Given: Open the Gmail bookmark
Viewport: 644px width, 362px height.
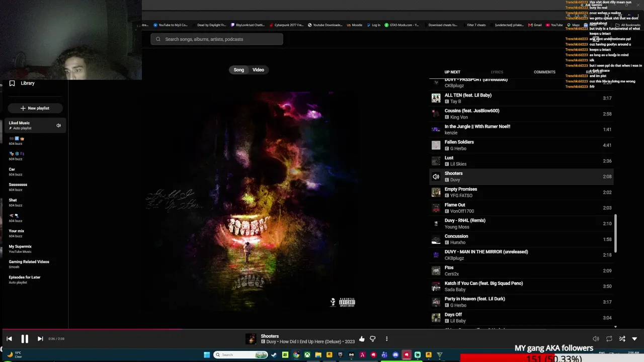Looking at the screenshot, I should pyautogui.click(x=535, y=25).
